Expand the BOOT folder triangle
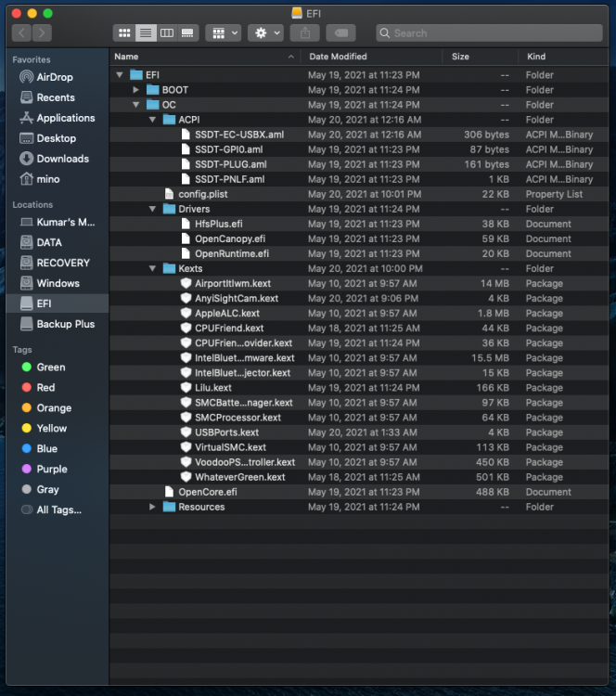The width and height of the screenshot is (616, 696). [135, 90]
